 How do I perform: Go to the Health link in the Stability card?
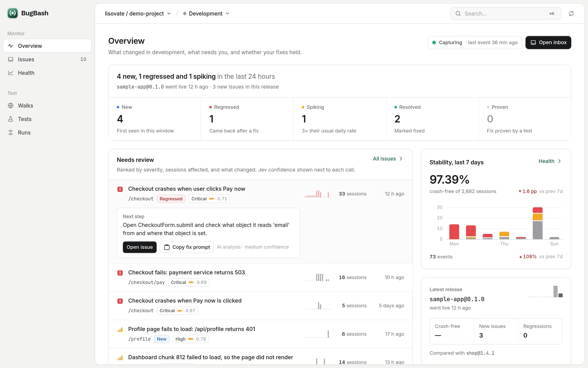click(550, 161)
